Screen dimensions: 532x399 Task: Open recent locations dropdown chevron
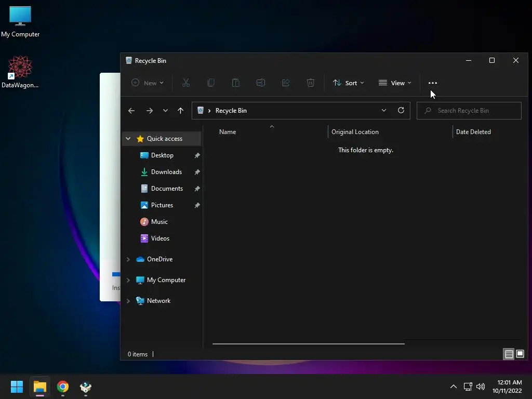click(165, 111)
